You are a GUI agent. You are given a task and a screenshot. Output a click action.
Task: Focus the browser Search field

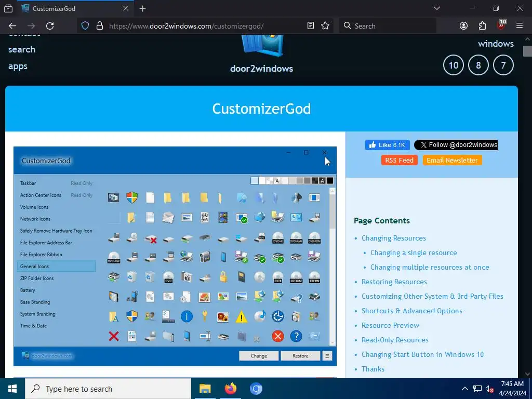(388, 26)
